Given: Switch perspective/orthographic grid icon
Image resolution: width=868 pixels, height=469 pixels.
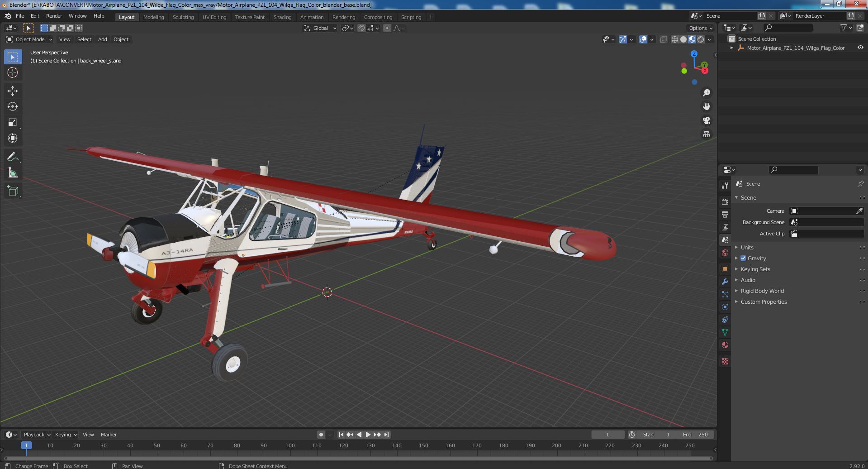Looking at the screenshot, I should tap(706, 134).
